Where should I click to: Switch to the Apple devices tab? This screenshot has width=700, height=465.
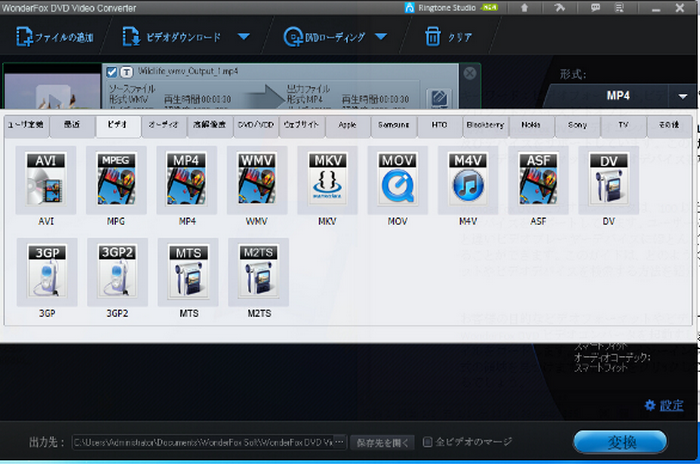[348, 125]
